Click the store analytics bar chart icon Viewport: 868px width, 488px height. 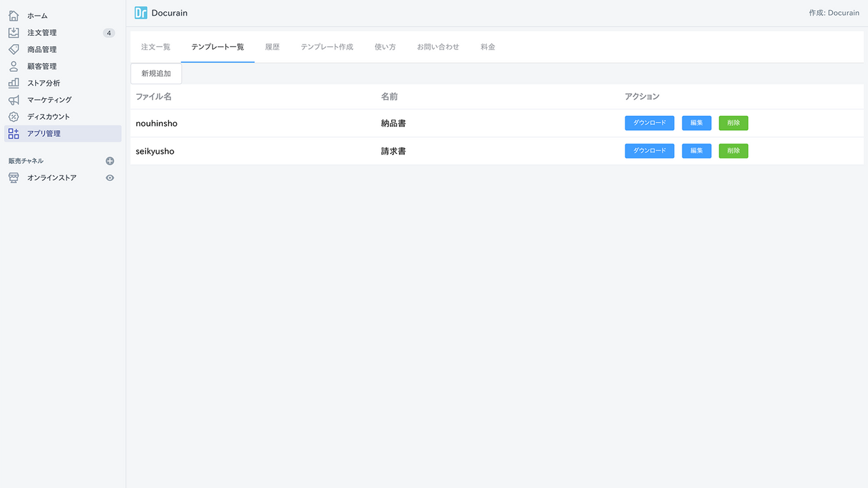[x=14, y=83]
